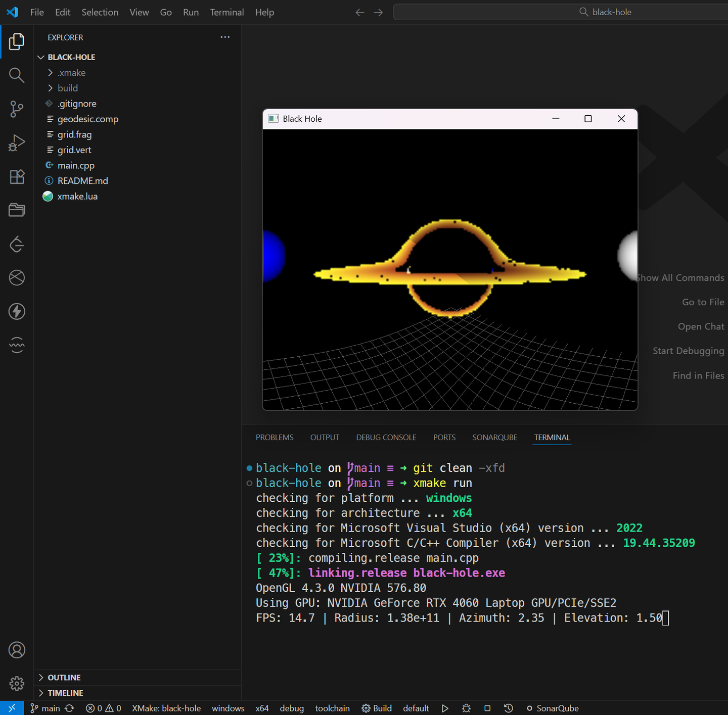Open the Manage settings gear

click(17, 684)
